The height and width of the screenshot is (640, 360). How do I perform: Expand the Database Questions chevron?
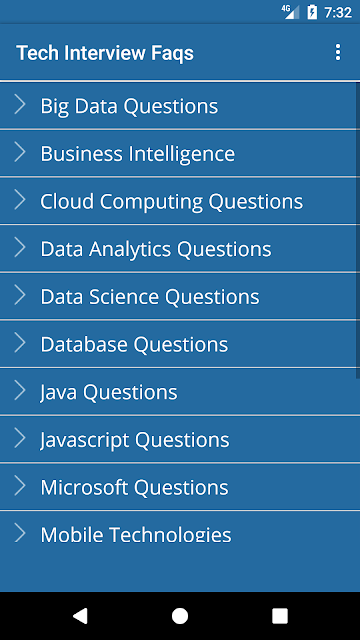[x=20, y=344]
